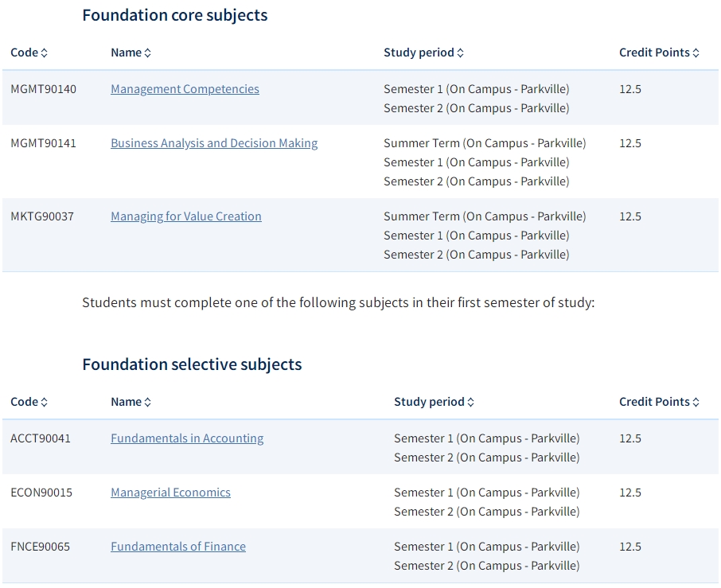This screenshot has height=588, width=721.
Task: Open Fundamentals of Finance link
Action: pyautogui.click(x=178, y=547)
